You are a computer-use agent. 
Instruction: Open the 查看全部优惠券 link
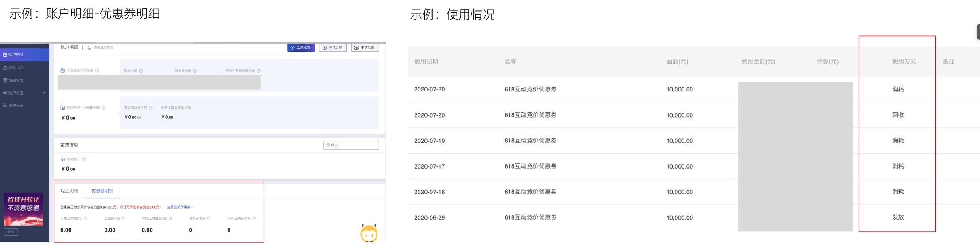[x=180, y=207]
